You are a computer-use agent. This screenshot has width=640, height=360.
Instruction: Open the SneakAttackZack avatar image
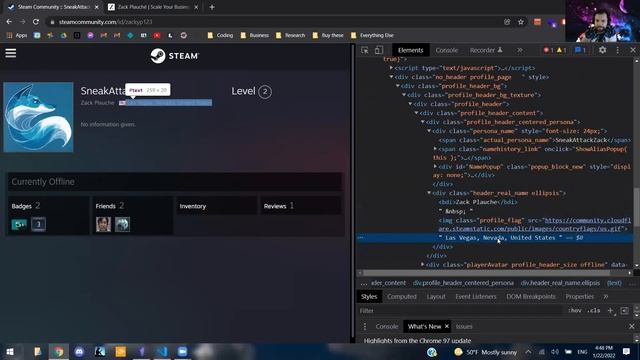[38, 117]
